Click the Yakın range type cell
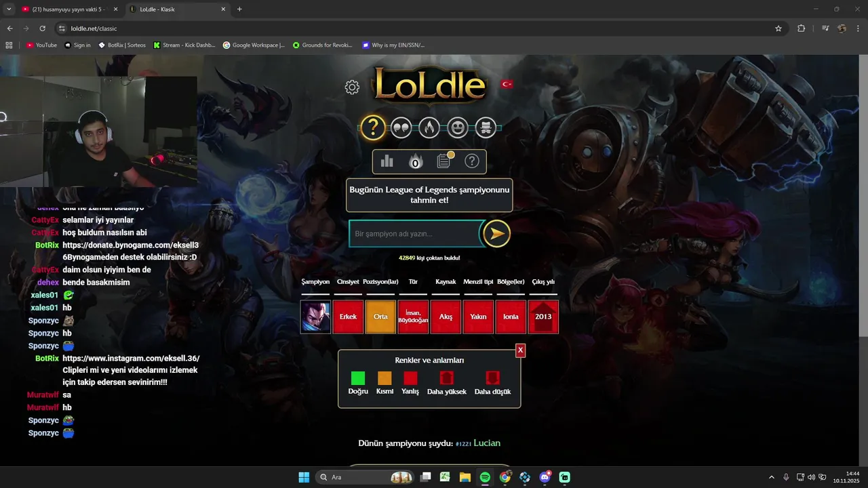The height and width of the screenshot is (488, 868). (x=478, y=317)
